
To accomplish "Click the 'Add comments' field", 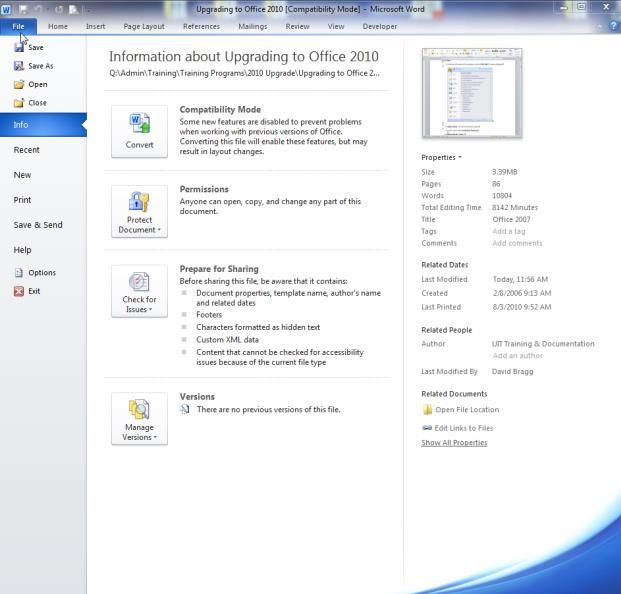I will pos(517,243).
